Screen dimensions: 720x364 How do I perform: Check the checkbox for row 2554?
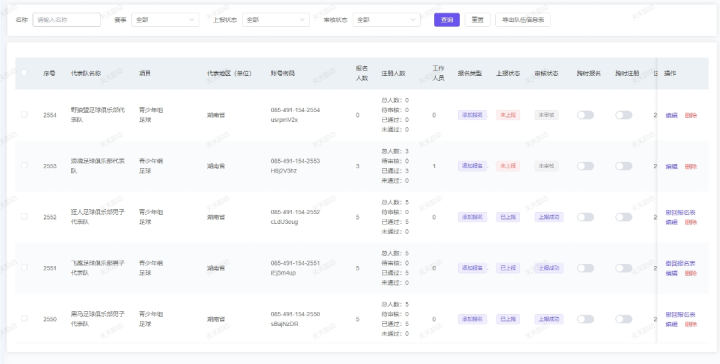click(x=24, y=114)
